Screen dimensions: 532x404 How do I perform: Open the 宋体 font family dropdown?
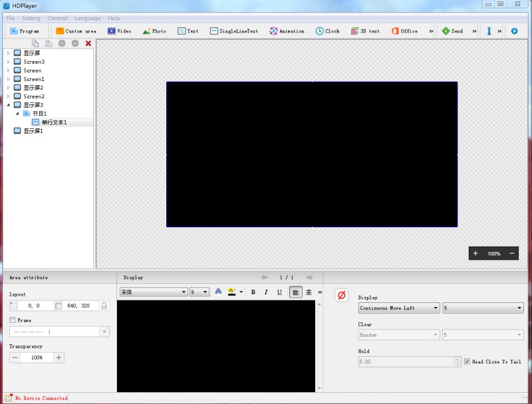[x=154, y=292]
